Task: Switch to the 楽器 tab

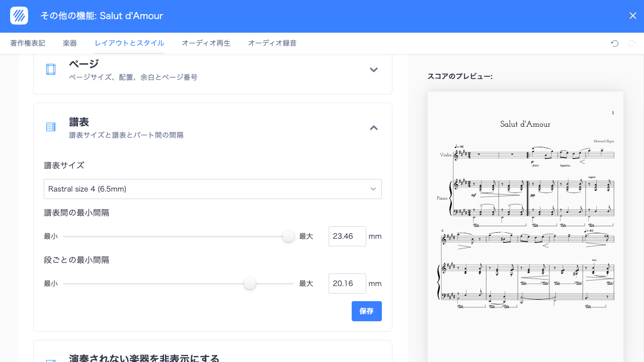Action: pyautogui.click(x=69, y=43)
